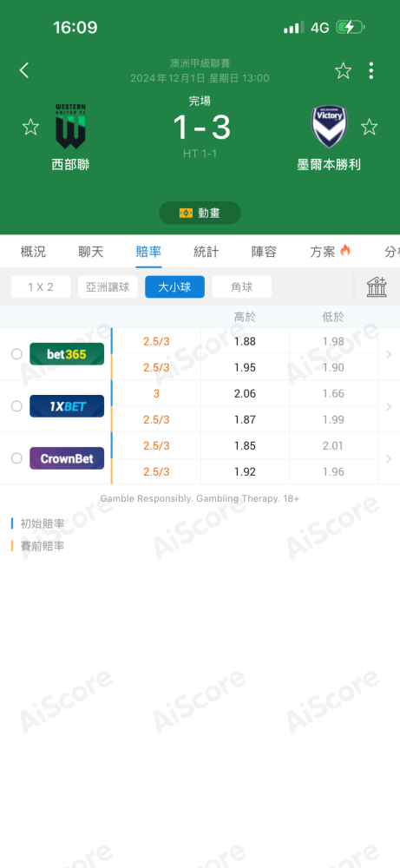This screenshot has height=868, width=400.
Task: Open Melbourne Victory team logo
Action: 329,126
